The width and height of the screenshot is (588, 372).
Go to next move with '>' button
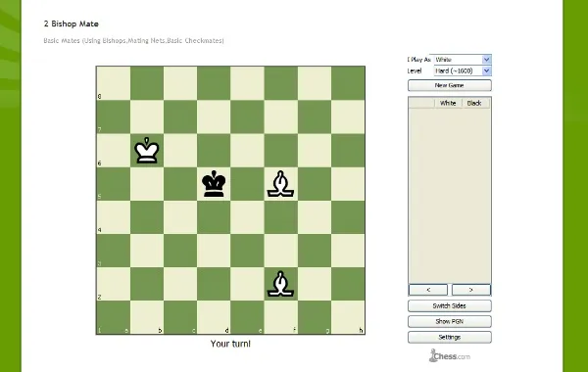(x=471, y=290)
